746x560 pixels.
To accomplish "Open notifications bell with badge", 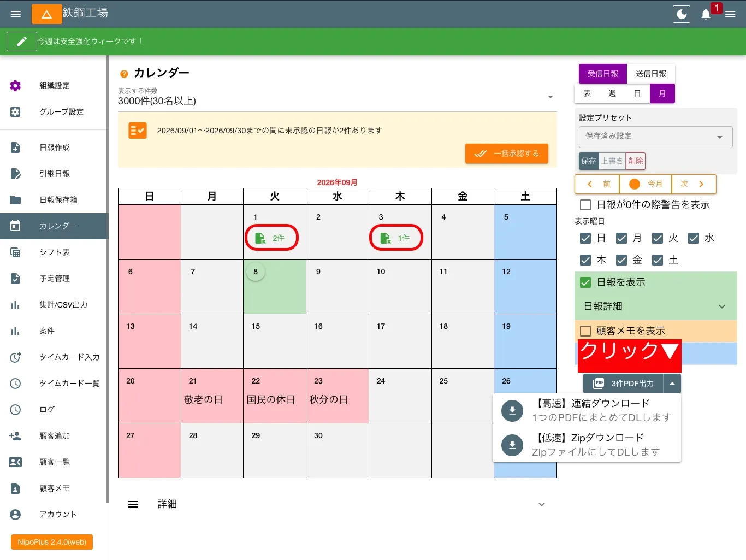I will click(x=706, y=14).
